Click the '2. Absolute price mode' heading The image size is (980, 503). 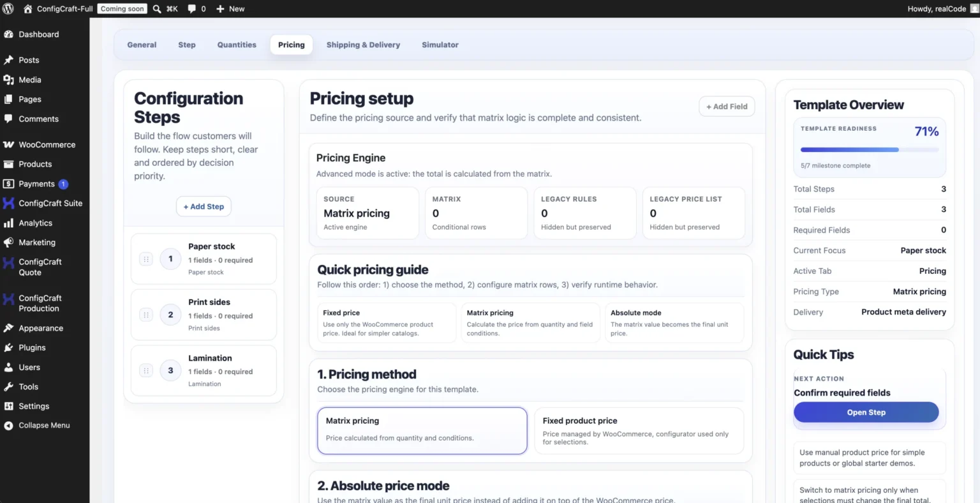click(383, 486)
